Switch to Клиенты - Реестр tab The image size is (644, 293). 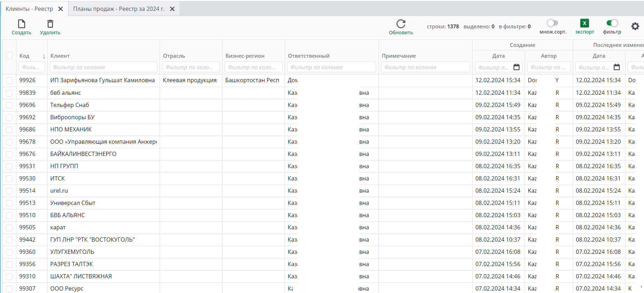point(29,9)
